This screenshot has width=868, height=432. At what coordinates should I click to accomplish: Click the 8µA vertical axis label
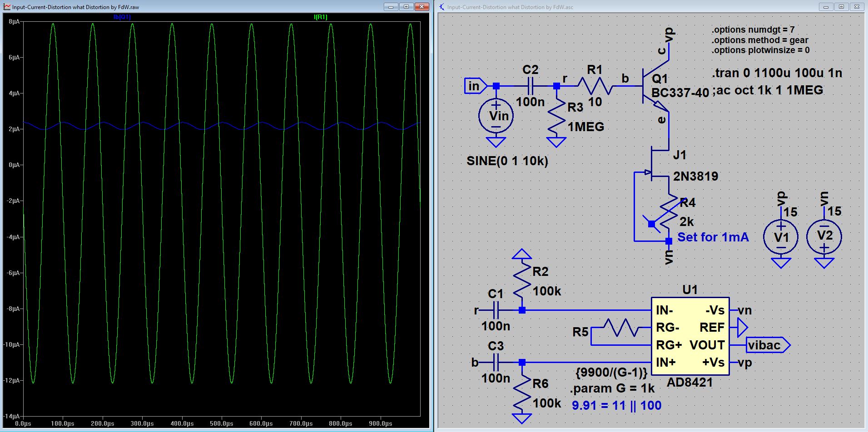click(x=14, y=21)
